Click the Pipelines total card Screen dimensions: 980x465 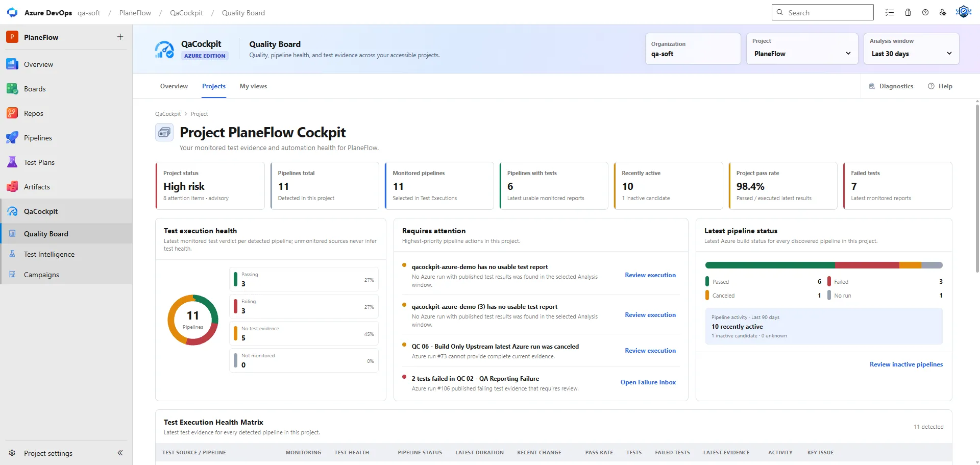click(x=325, y=186)
